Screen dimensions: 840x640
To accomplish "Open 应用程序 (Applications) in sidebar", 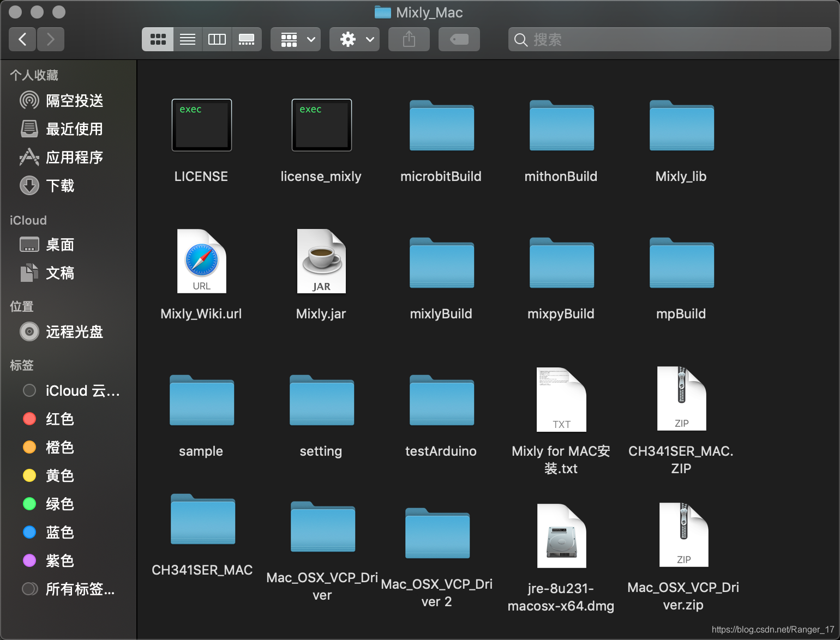I will click(68, 158).
